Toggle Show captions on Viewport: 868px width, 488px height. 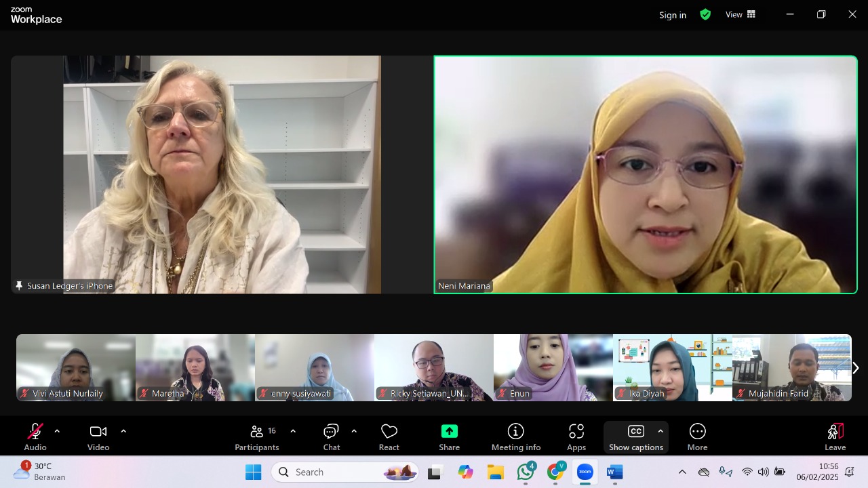coord(635,437)
